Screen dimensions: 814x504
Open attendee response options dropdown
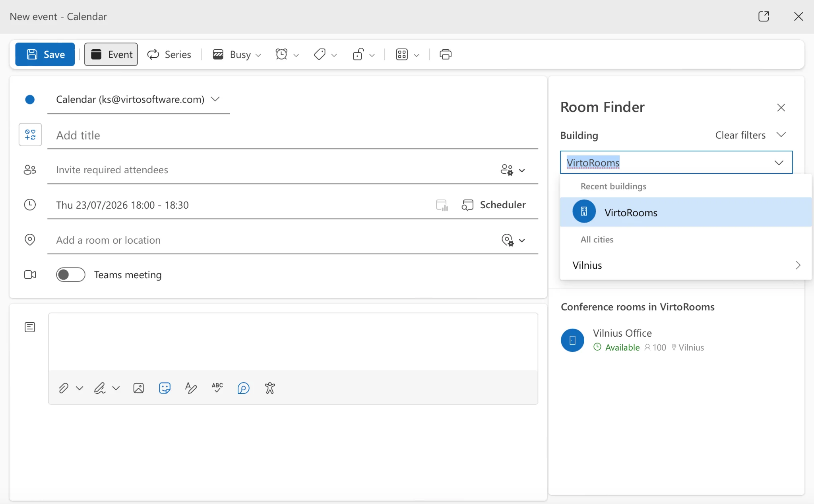513,170
